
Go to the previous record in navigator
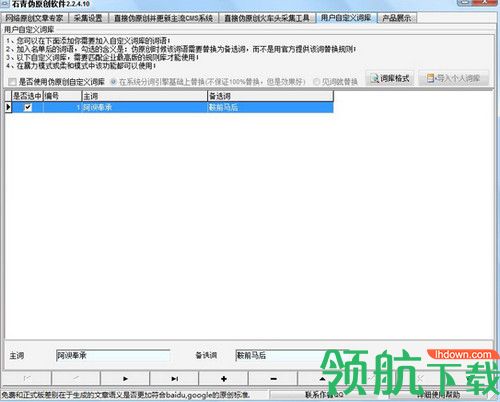click(76, 379)
